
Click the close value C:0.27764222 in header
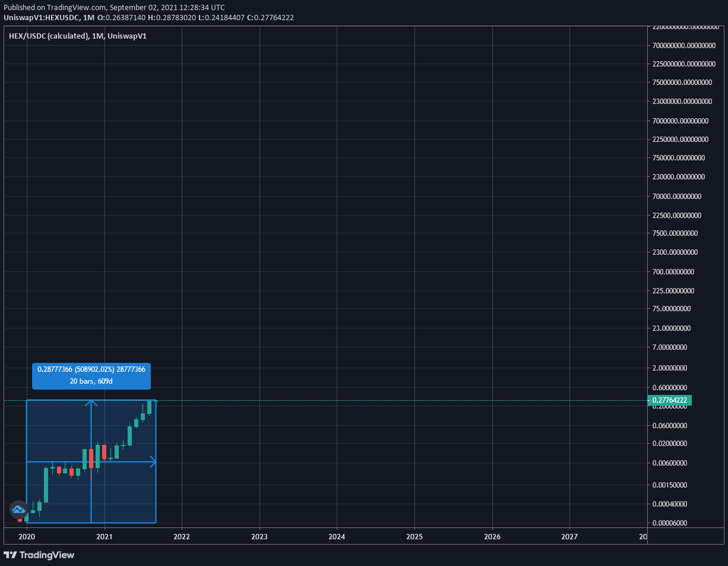pos(271,17)
